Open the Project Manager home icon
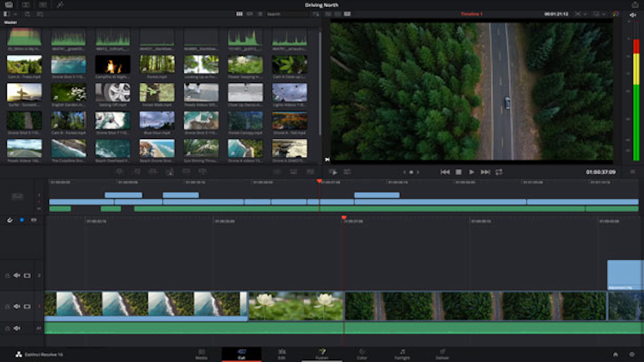The width and height of the screenshot is (644, 362). point(616,354)
